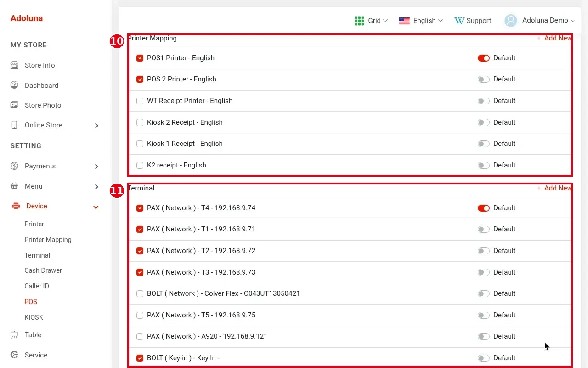Enable Default toggle for POS 2 Printer
Screen dimensions: 588x368
484,79
